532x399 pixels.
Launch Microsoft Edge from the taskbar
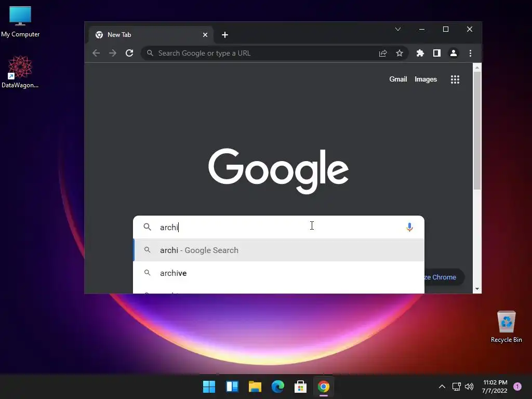tap(278, 387)
